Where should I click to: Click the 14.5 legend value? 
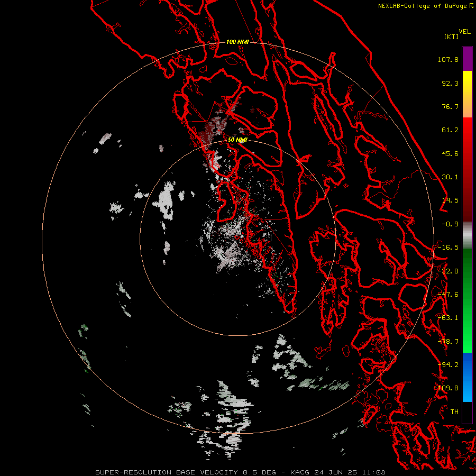tap(450, 200)
